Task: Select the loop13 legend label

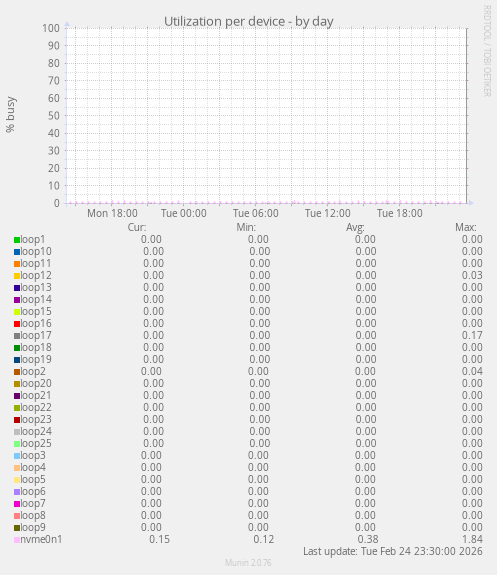Action: 36,288
